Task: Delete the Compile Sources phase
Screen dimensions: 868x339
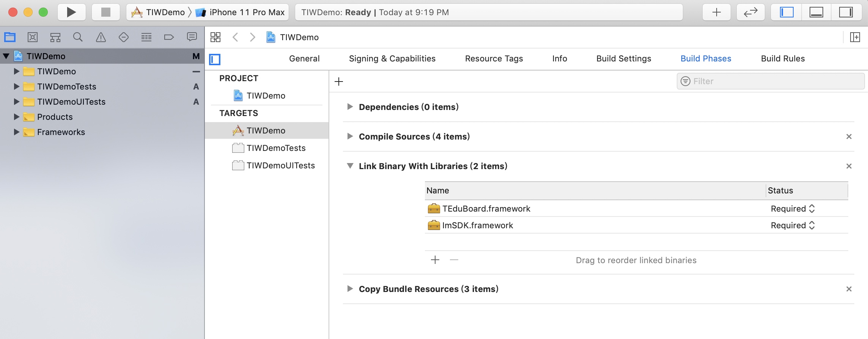Action: (x=849, y=137)
